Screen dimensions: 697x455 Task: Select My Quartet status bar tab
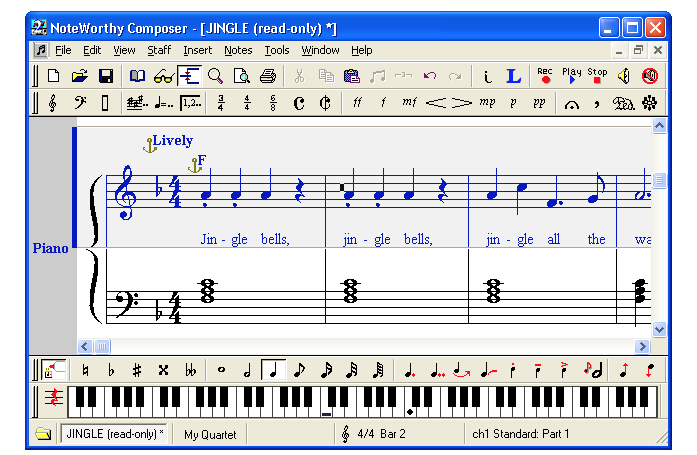click(210, 434)
